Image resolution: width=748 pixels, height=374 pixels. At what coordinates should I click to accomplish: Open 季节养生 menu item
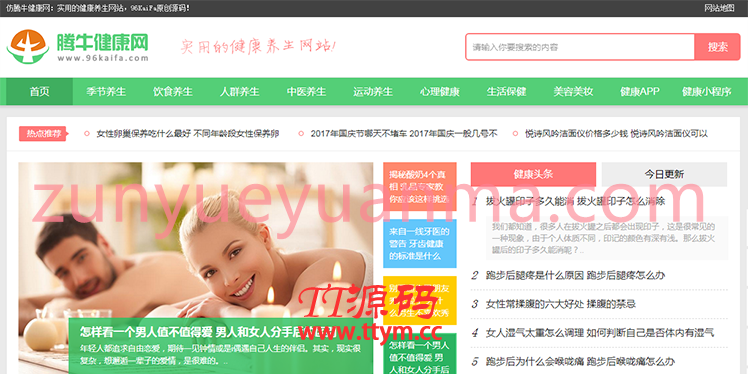[106, 92]
